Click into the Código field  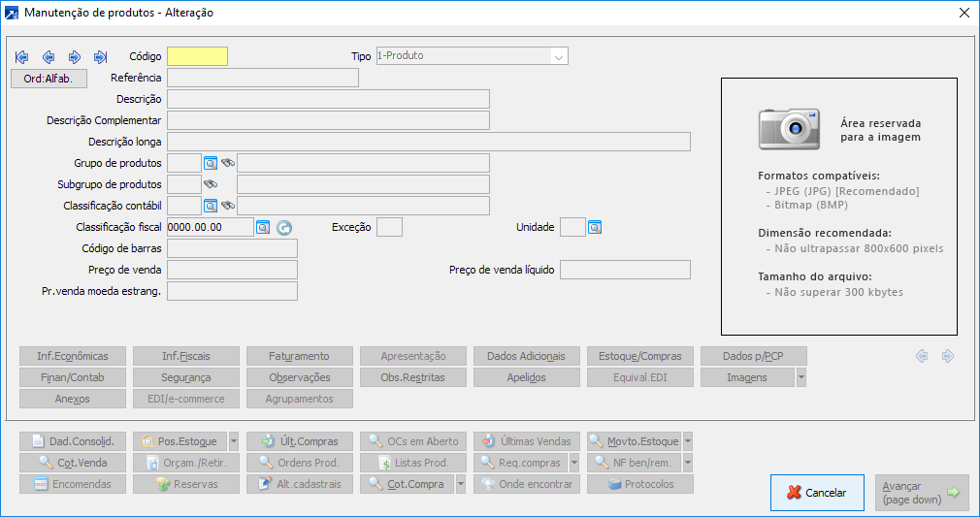coord(198,56)
